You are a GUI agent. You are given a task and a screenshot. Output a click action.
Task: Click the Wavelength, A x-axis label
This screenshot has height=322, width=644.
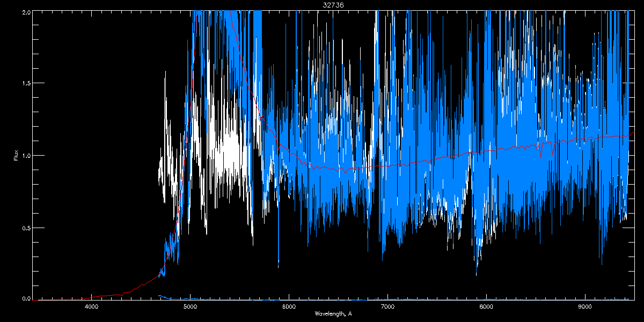pos(333,313)
